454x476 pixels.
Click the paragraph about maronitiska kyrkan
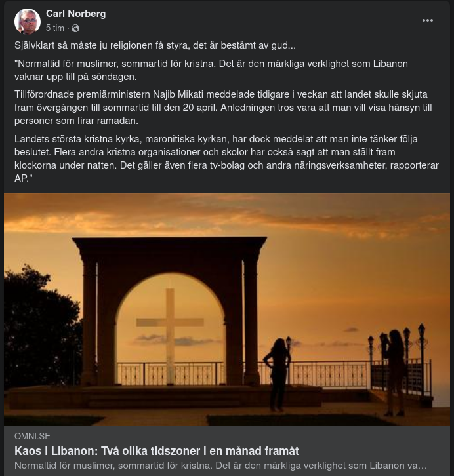point(226,158)
